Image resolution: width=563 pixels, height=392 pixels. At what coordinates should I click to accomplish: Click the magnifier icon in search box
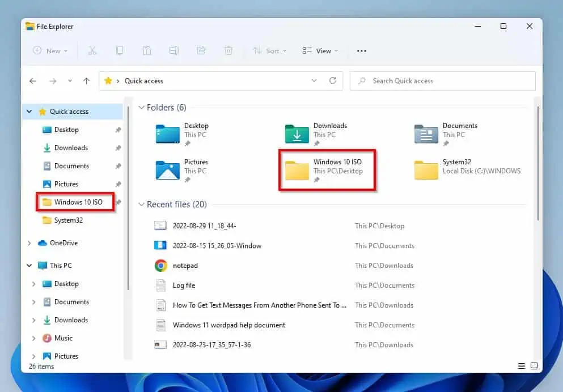pos(362,80)
